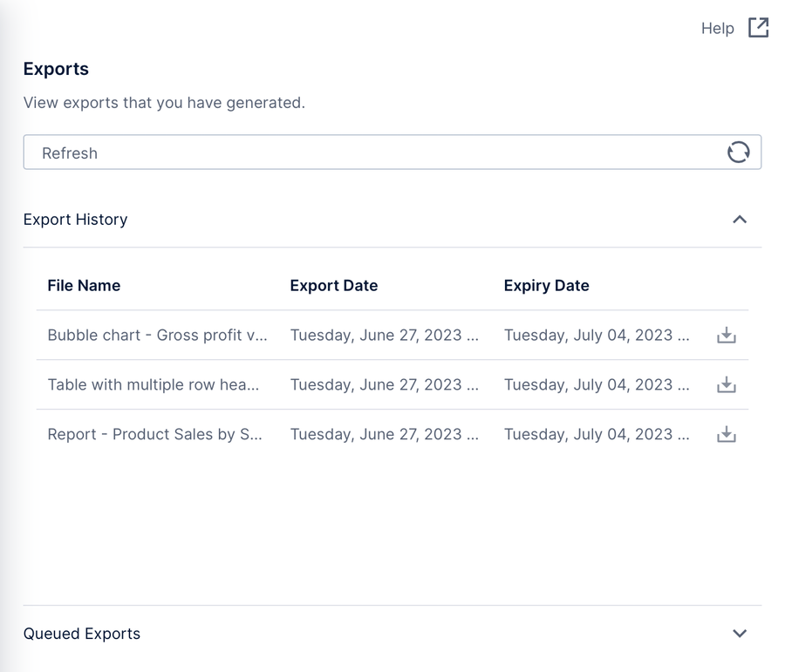Sort by Export Date column header
Screen dimensions: 785x672
pos(333,286)
